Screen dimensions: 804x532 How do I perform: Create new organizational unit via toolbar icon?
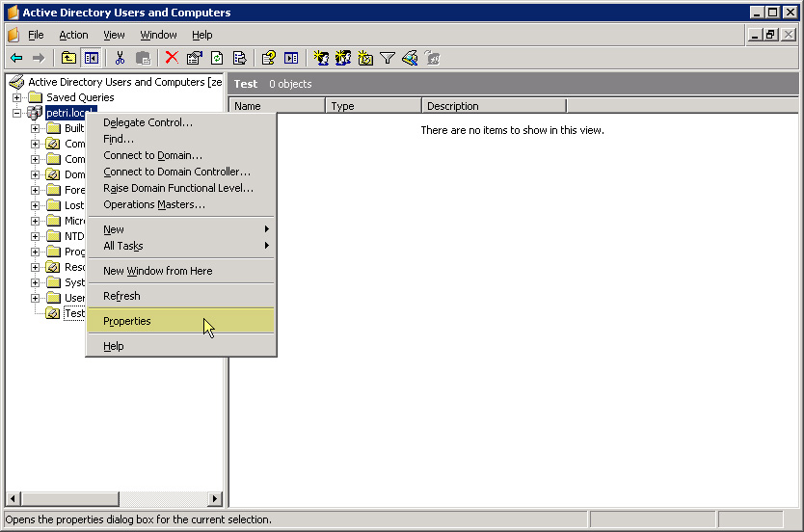point(365,58)
